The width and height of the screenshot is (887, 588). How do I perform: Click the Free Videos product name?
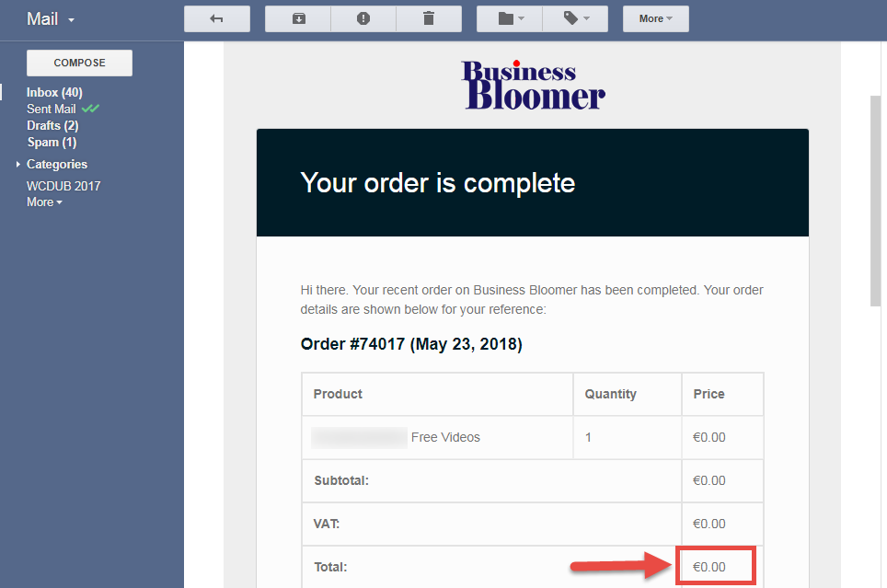pos(445,437)
